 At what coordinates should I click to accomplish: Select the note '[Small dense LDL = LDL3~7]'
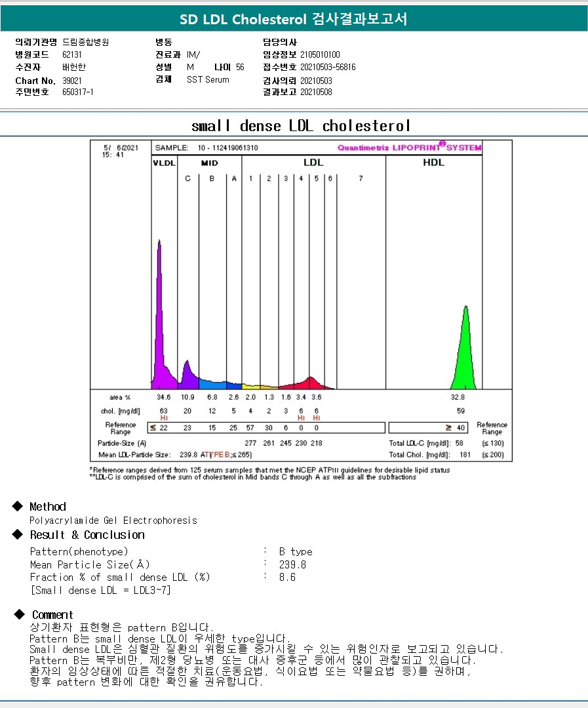click(x=100, y=591)
